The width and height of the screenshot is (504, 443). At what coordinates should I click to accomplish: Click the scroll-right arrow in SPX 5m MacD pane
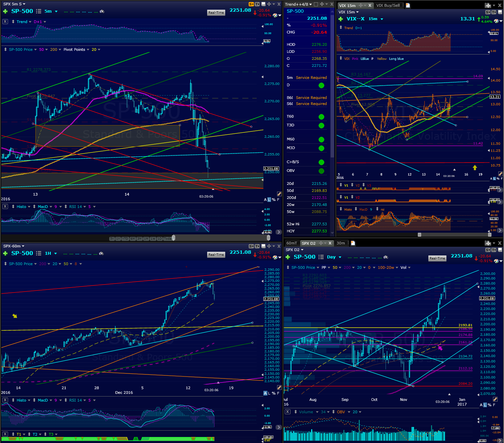pyautogui.click(x=278, y=232)
